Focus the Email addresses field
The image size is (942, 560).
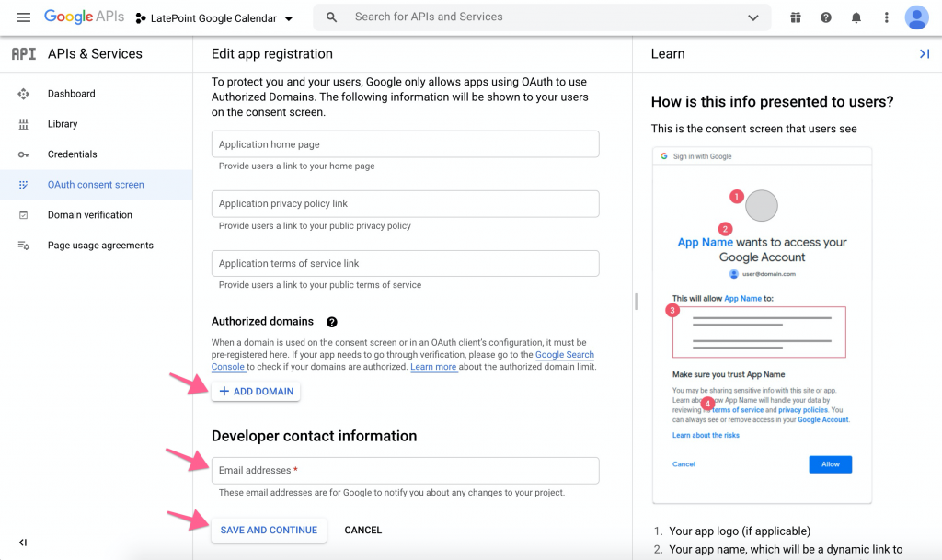405,471
